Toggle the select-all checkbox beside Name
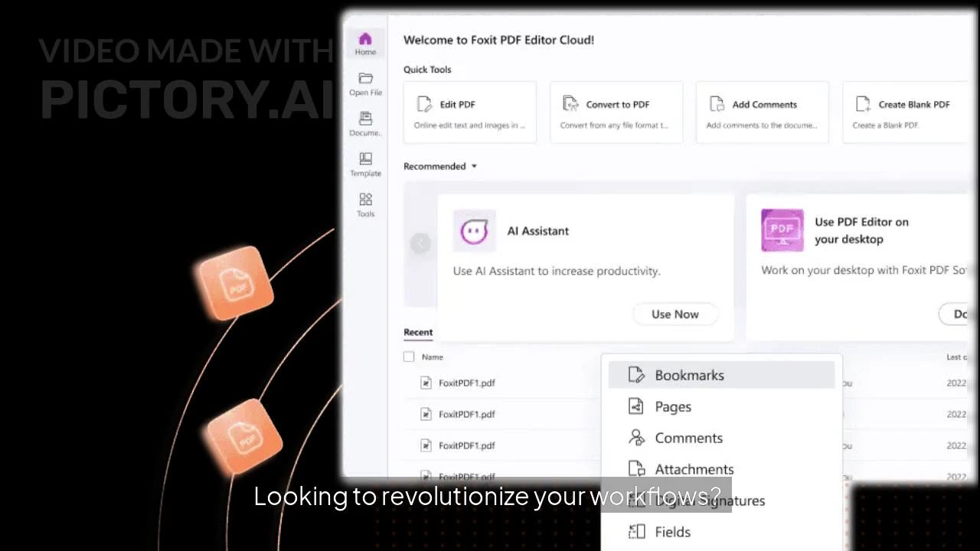The width and height of the screenshot is (980, 551). tap(409, 357)
